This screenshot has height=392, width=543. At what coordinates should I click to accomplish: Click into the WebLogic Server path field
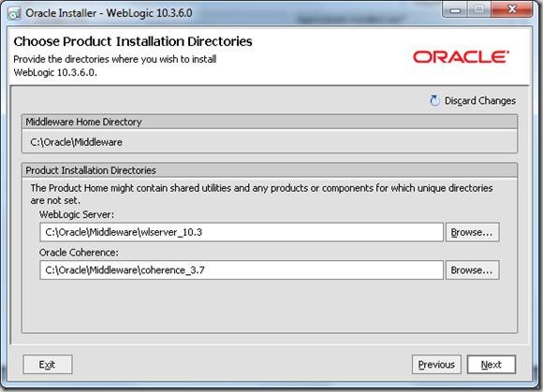[242, 232]
